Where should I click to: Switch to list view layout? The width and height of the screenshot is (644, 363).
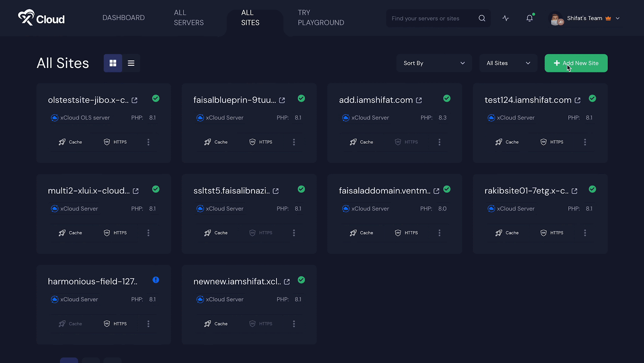click(x=131, y=63)
